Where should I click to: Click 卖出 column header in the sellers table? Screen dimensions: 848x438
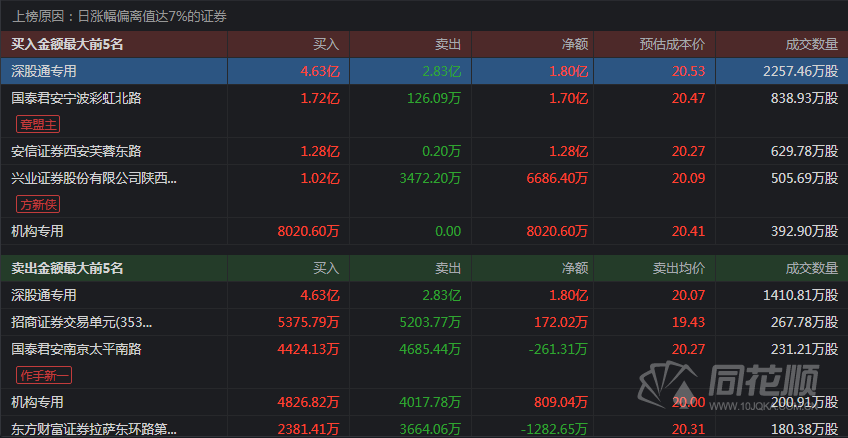tap(448, 268)
